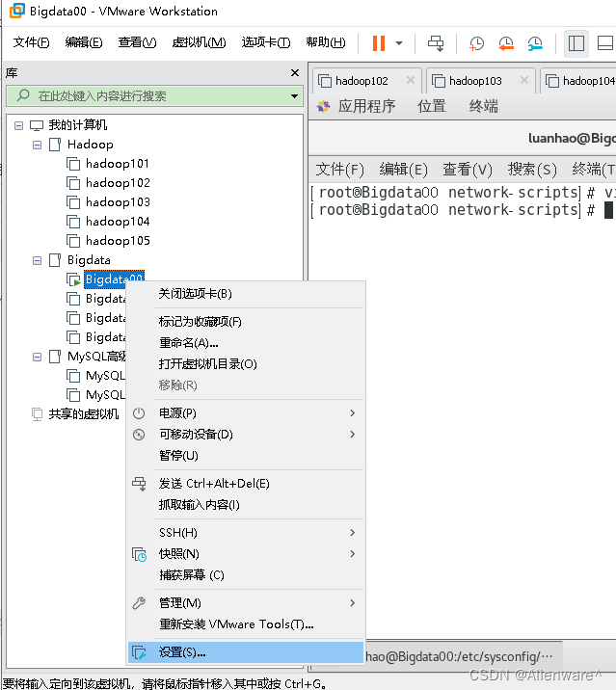Collapse the MySQL高级 folder node
Image resolution: width=616 pixels, height=690 pixels.
click(x=37, y=357)
